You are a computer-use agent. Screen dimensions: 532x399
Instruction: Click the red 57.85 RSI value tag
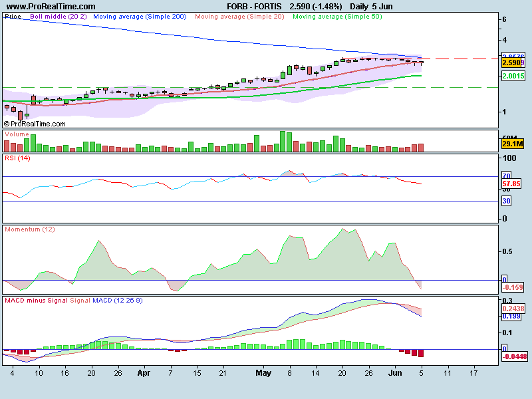click(x=511, y=184)
